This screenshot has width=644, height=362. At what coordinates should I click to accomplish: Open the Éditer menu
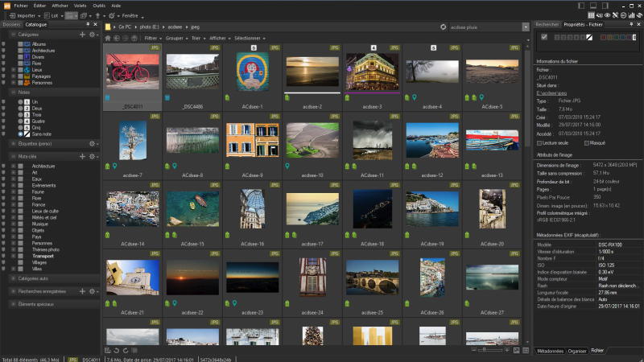39,6
